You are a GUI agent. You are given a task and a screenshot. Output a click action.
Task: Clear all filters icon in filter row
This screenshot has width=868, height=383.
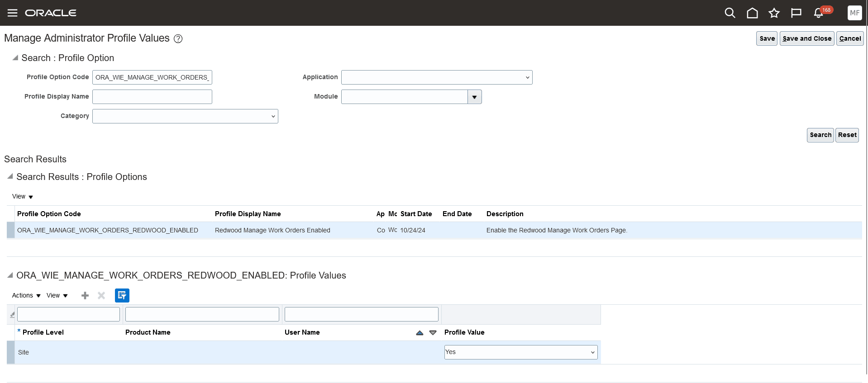tap(12, 314)
